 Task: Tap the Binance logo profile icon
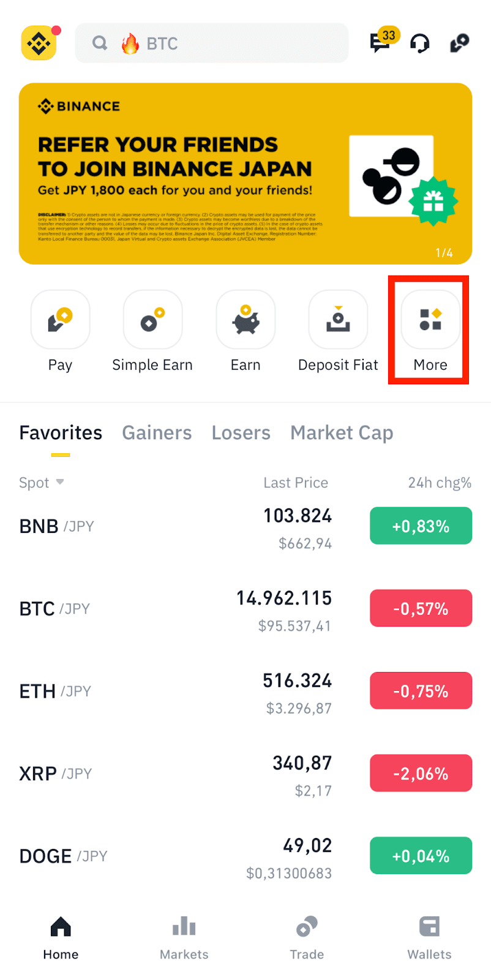(x=39, y=43)
